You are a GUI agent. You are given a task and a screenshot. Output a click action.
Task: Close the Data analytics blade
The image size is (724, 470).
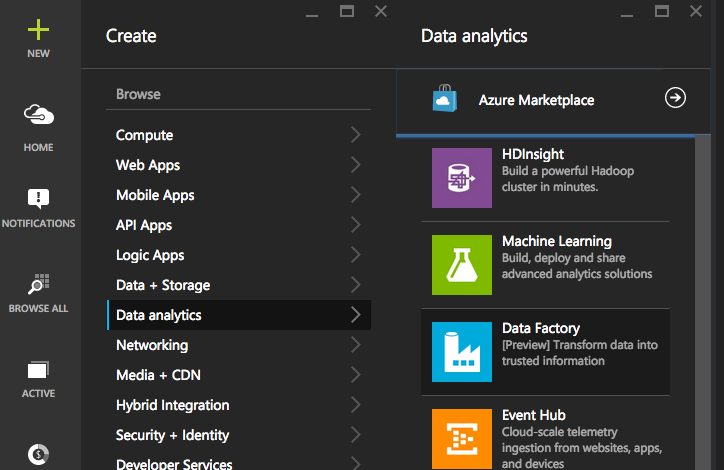tap(696, 11)
